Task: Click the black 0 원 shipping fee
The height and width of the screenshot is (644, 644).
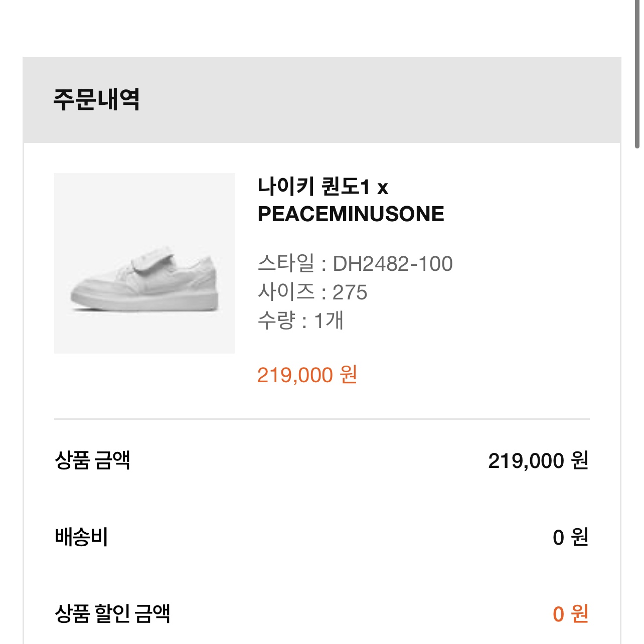Action: [570, 538]
